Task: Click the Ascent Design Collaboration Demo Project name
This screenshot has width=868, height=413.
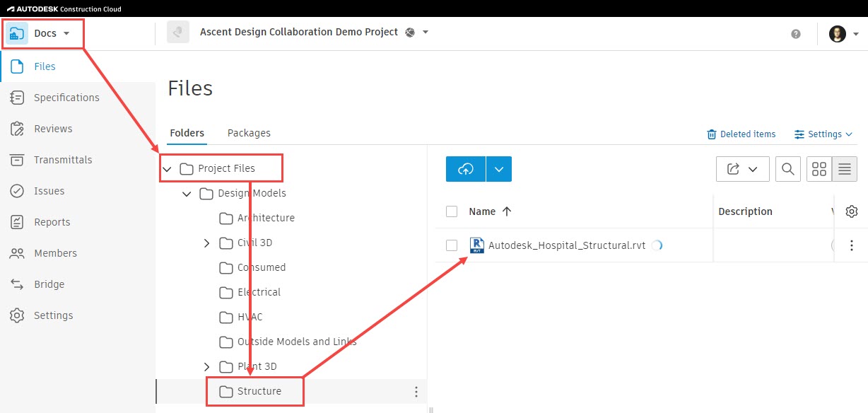Action: point(299,32)
